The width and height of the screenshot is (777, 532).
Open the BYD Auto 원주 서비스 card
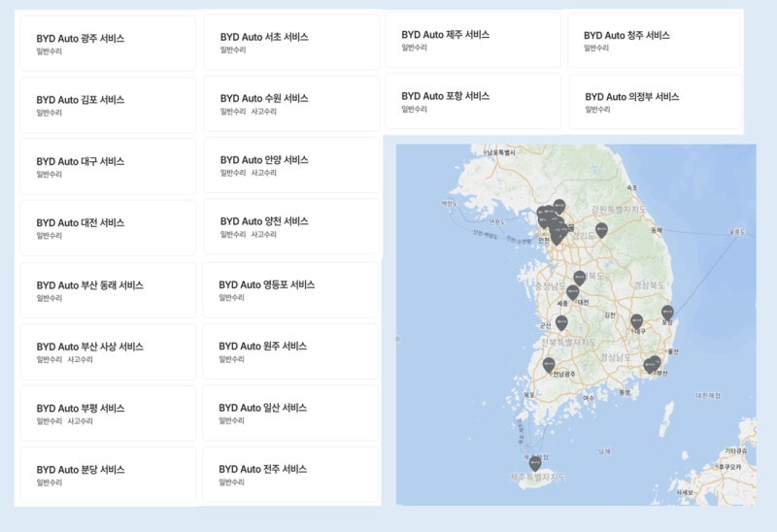coord(290,351)
